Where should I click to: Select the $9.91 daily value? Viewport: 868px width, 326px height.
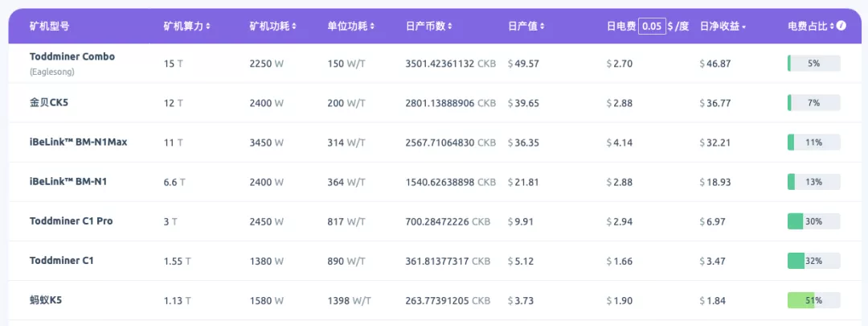coord(521,222)
